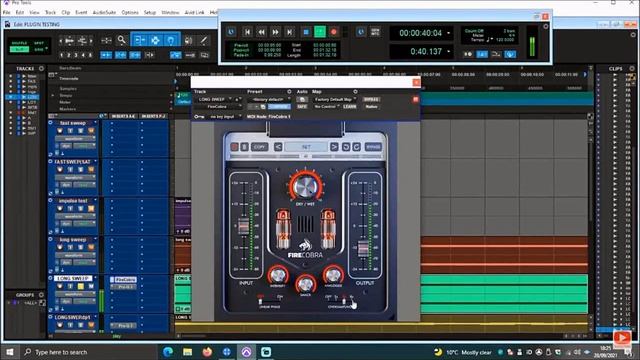This screenshot has width=640, height=360.
Task: Toggle the countoff button in Transport window
Action: (x=496, y=54)
